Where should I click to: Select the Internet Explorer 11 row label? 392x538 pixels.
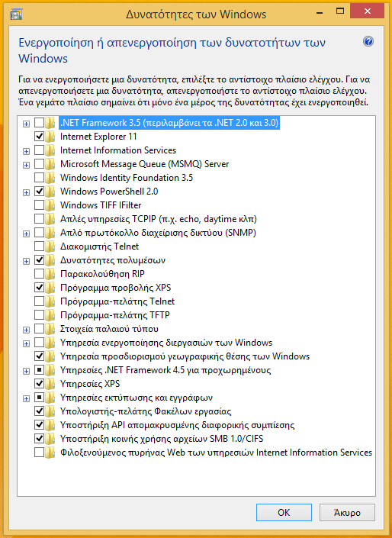tap(98, 137)
